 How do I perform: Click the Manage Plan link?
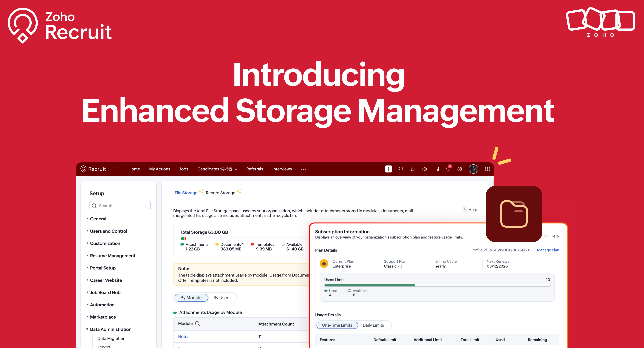pyautogui.click(x=548, y=250)
